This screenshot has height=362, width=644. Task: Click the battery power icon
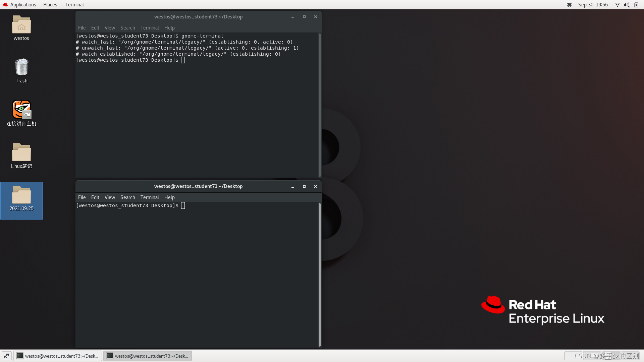636,5
